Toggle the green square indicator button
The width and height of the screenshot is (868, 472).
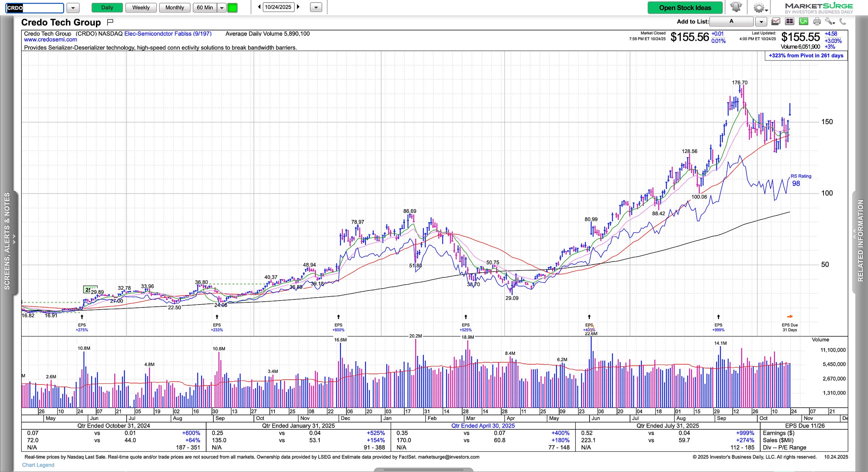[x=232, y=8]
